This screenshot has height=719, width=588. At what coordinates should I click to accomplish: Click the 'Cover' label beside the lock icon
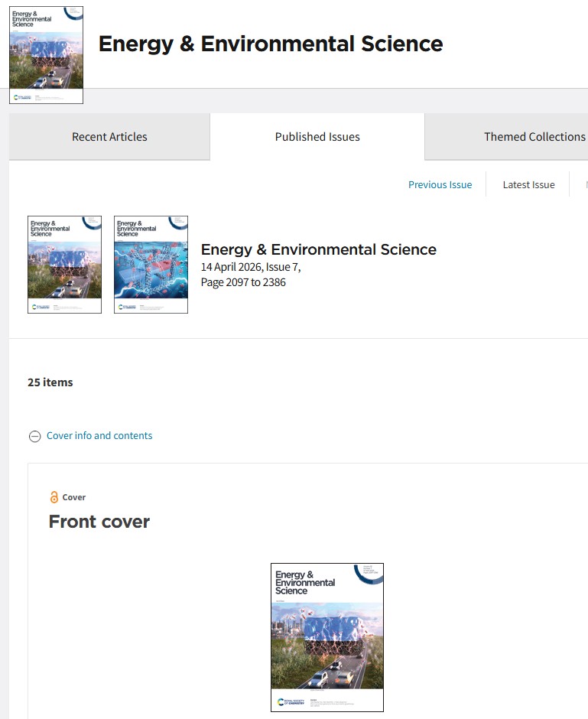73,497
